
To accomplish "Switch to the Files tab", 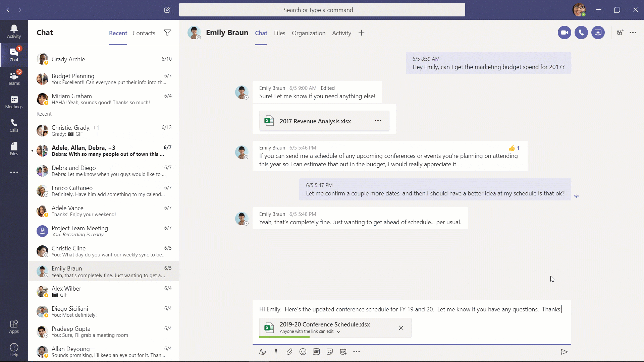I will (x=279, y=33).
